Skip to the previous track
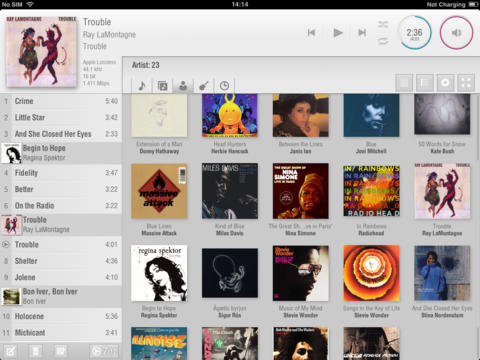 (311, 32)
